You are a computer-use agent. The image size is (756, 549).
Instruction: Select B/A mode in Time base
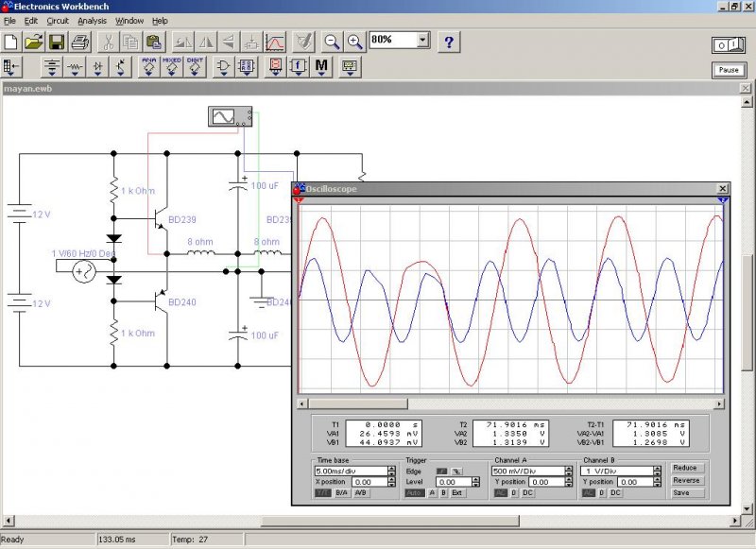point(341,493)
